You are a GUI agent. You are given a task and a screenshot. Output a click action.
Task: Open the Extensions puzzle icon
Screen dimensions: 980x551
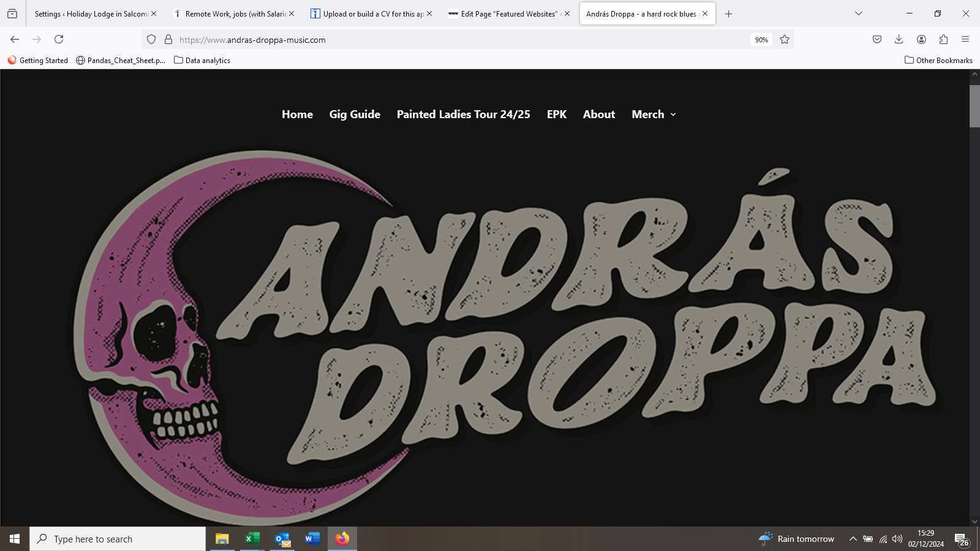pyautogui.click(x=943, y=39)
